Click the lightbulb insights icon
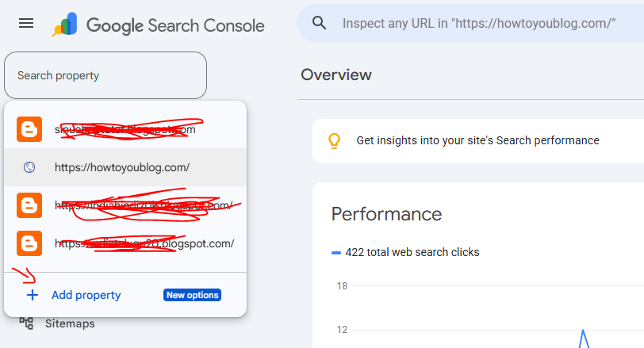The width and height of the screenshot is (644, 348). (x=335, y=141)
